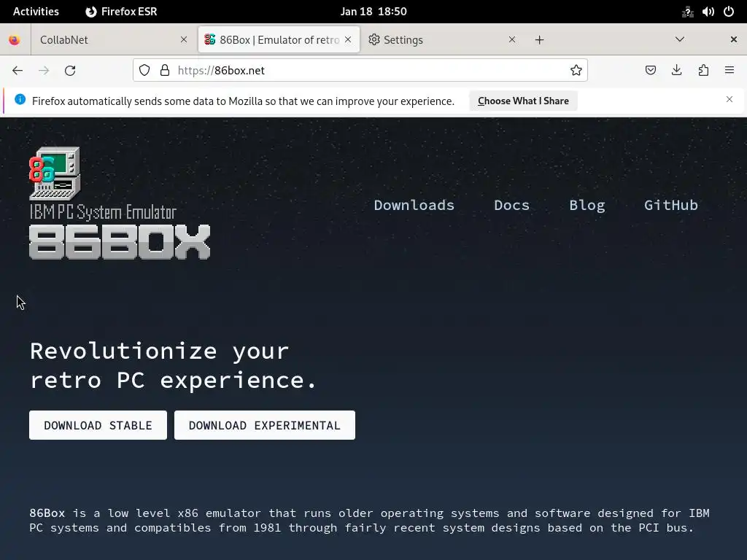Viewport: 747px width, 560px height.
Task: Show site security via padlock icon
Action: tap(165, 71)
